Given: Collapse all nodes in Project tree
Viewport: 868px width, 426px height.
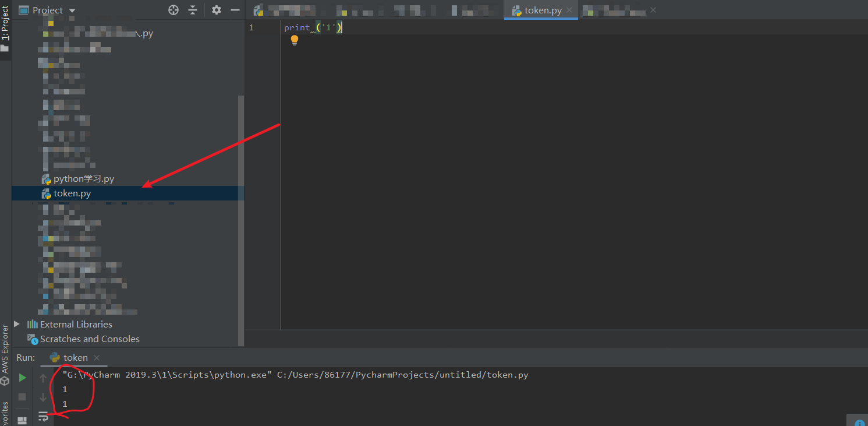Looking at the screenshot, I should click(193, 10).
